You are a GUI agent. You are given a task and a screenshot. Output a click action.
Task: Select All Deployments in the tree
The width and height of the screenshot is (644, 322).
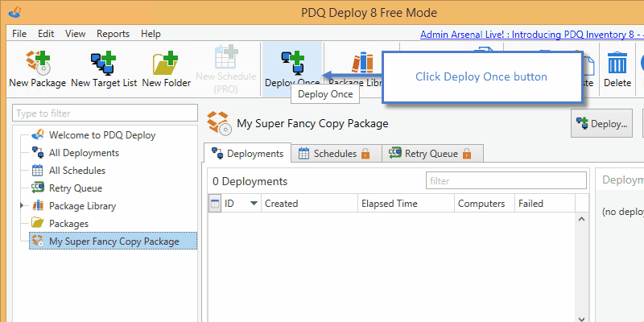84,153
